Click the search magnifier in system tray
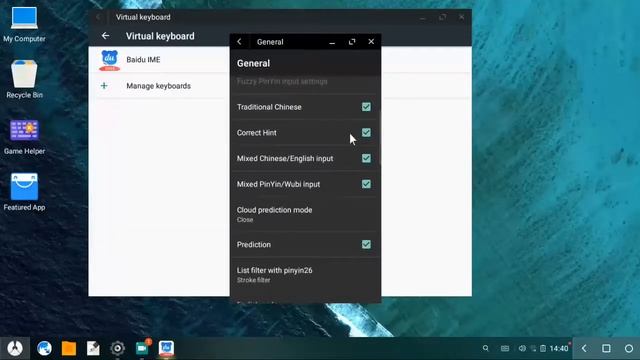The width and height of the screenshot is (640, 360). tap(485, 348)
